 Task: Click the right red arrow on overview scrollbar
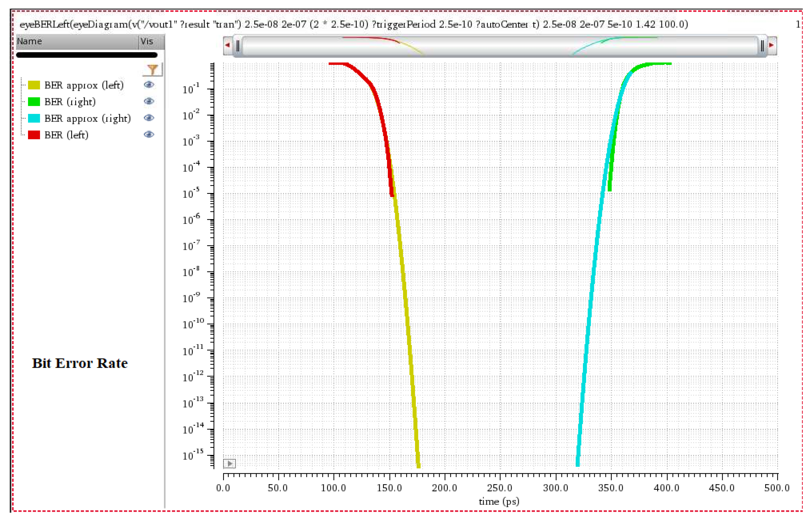[x=771, y=45]
